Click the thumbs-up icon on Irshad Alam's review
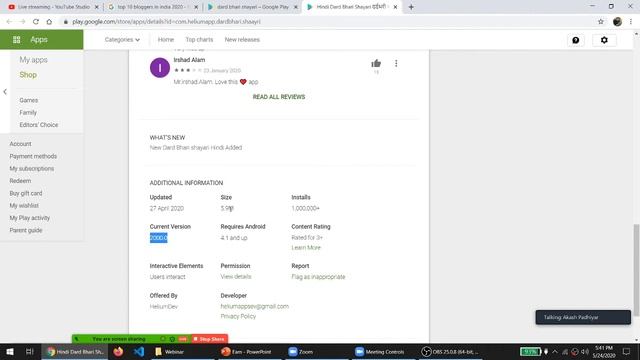640x360 pixels. click(x=376, y=63)
